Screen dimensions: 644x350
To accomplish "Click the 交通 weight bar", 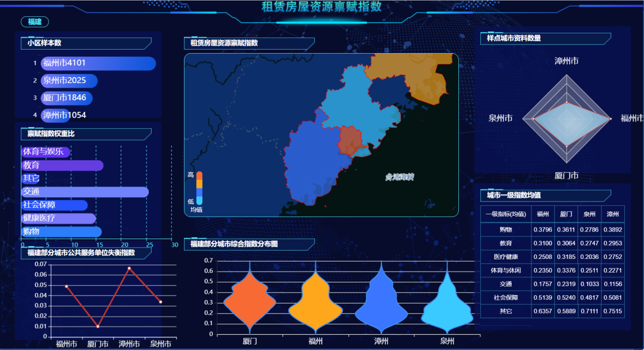I will 85,192.
